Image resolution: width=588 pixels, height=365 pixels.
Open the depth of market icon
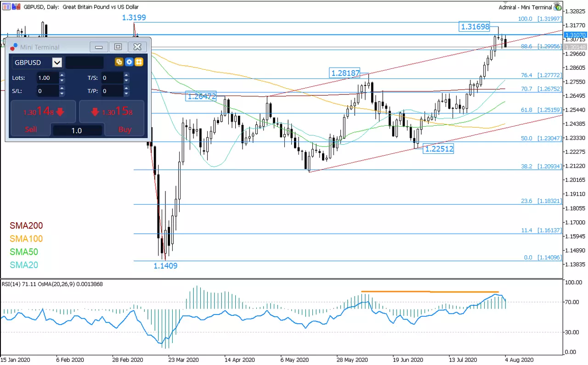pyautogui.click(x=16, y=6)
